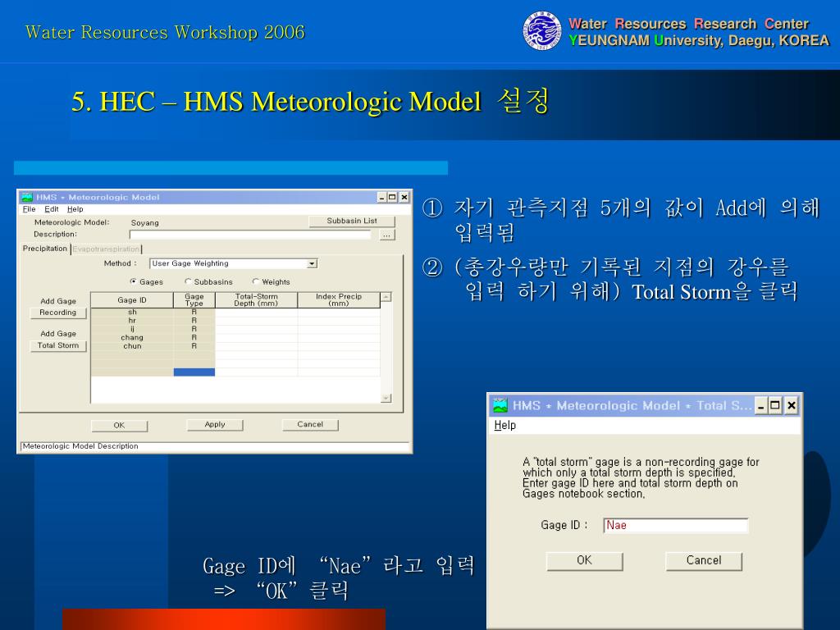Open Edit menu in Meteorologic Model window

52,209
